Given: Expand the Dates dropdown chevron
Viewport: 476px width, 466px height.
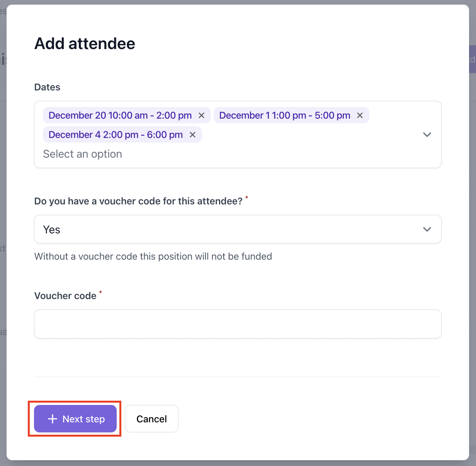Looking at the screenshot, I should (x=427, y=135).
